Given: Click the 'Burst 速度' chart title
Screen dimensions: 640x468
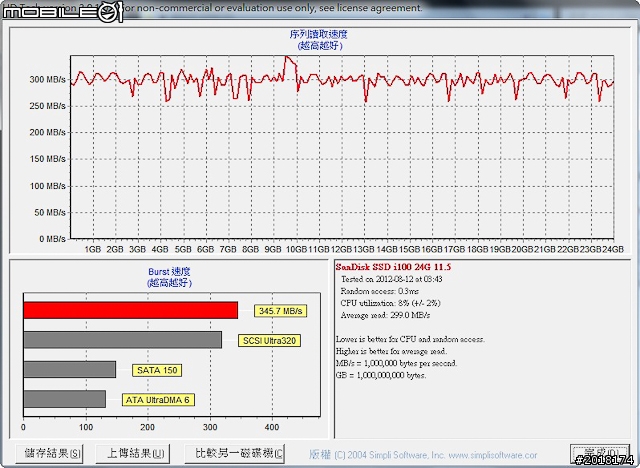Looking at the screenshot, I should pyautogui.click(x=169, y=272).
